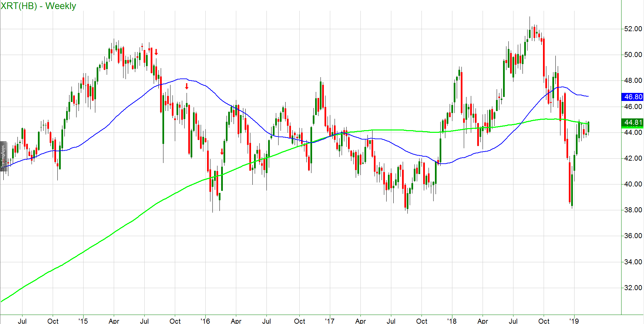Click the XRT(HB) - Weekly chart title
This screenshot has width=644, height=324.
38,6
